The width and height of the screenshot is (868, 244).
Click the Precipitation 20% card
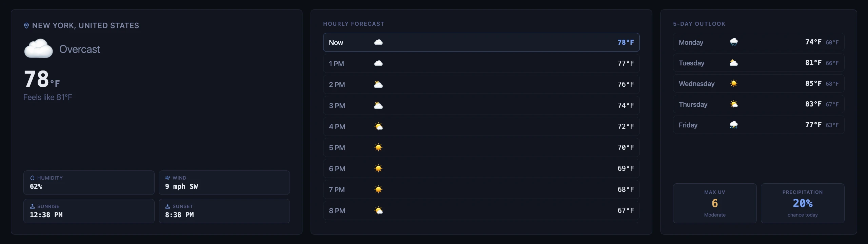[x=803, y=203]
